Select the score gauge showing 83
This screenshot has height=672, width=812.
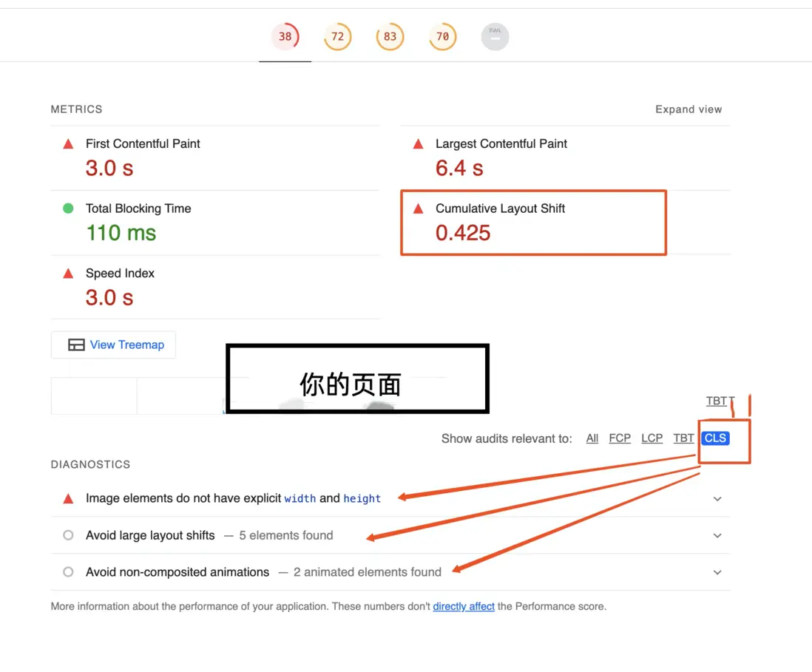[390, 37]
